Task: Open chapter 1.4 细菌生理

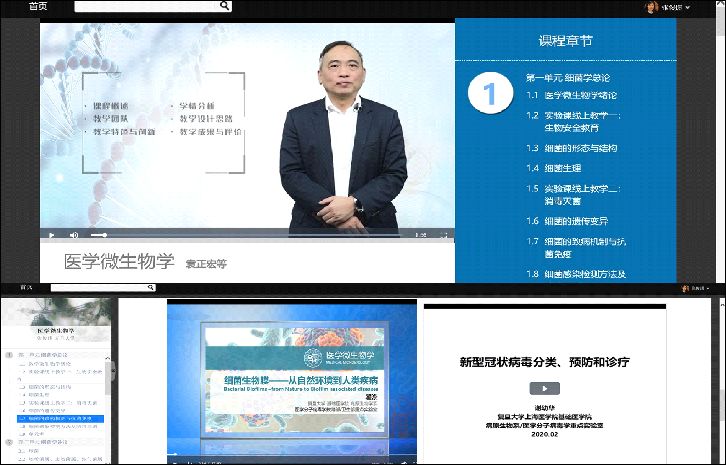Action: [x=553, y=168]
